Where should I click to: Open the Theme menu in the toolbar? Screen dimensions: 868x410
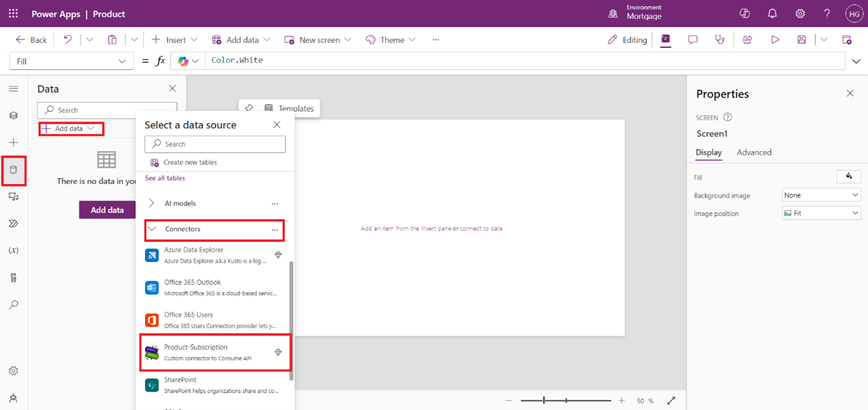pos(390,39)
